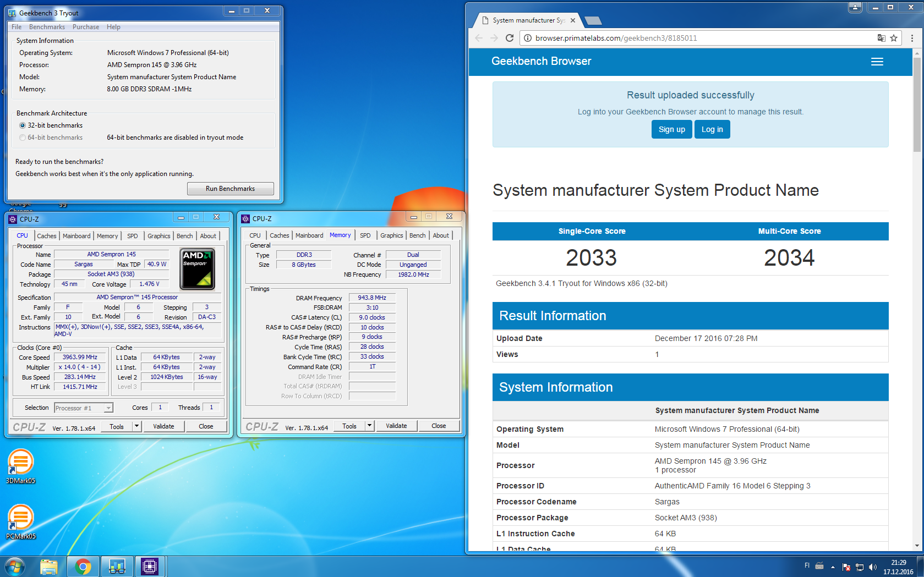Open the Benchmarks menu in Geekbench
This screenshot has width=924, height=577.
coord(47,27)
